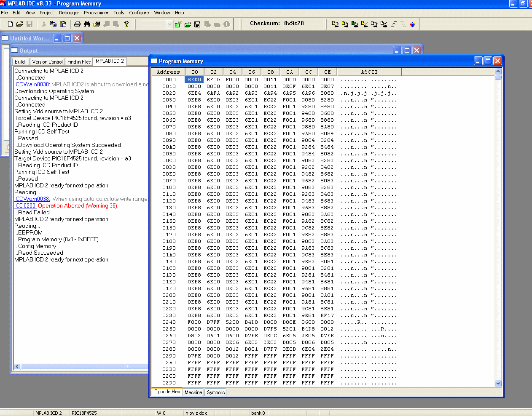Open the File menu

[4, 13]
